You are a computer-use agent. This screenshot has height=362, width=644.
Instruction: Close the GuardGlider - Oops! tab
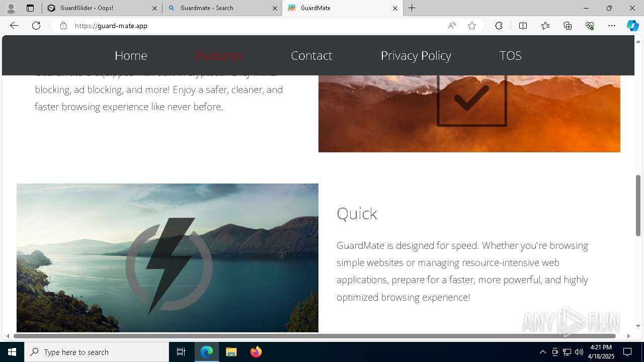coord(154,8)
